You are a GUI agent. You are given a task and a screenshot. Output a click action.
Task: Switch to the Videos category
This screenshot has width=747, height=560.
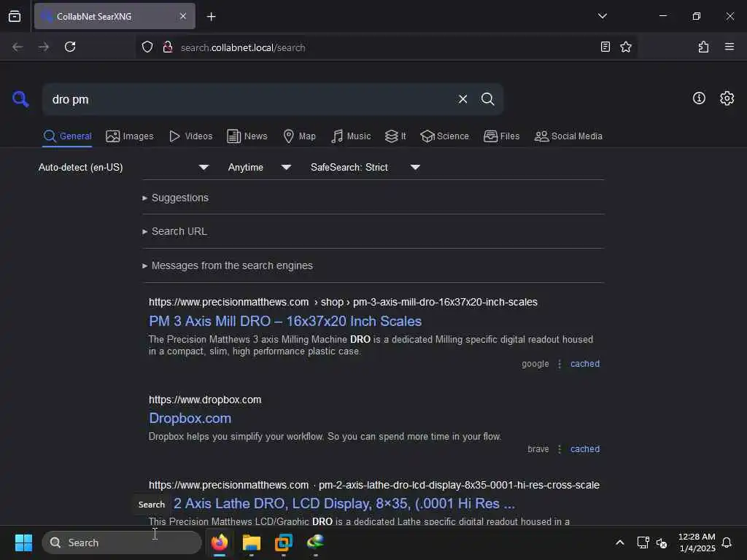tap(190, 136)
